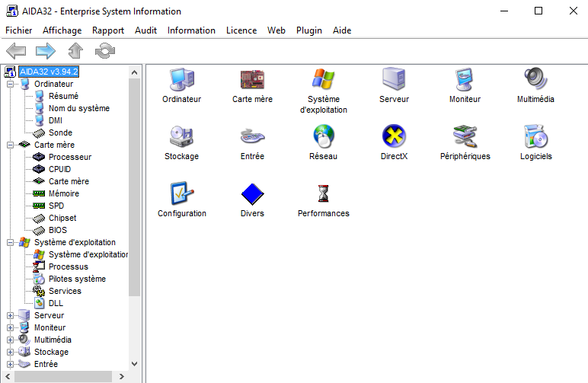This screenshot has height=383, width=588.
Task: Select Mémoire in the tree
Action: [64, 193]
